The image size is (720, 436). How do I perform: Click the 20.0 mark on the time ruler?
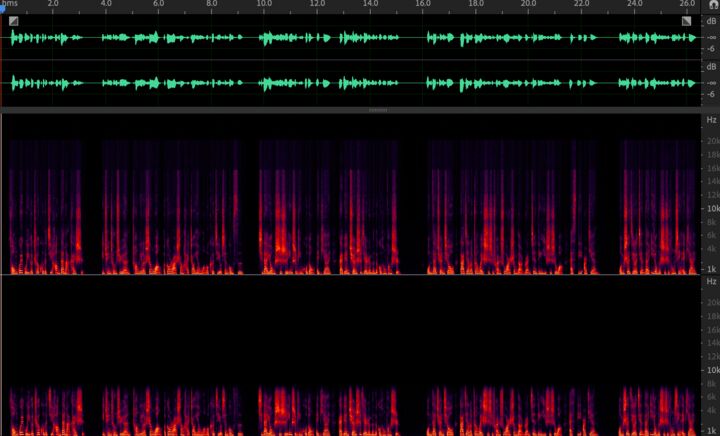point(529,4)
